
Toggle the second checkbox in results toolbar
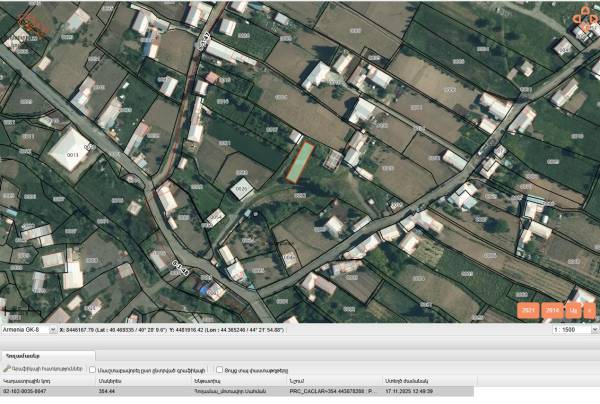pos(220,369)
